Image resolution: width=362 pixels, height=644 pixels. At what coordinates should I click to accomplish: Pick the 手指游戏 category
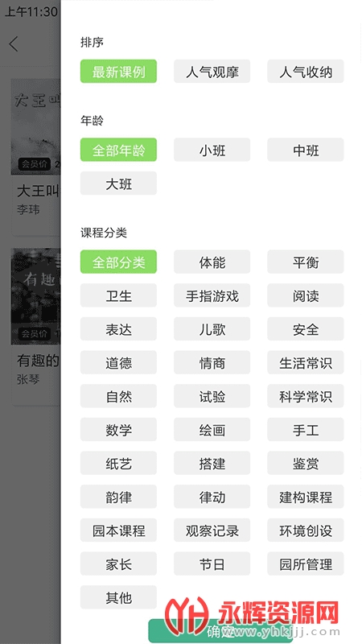tap(212, 295)
